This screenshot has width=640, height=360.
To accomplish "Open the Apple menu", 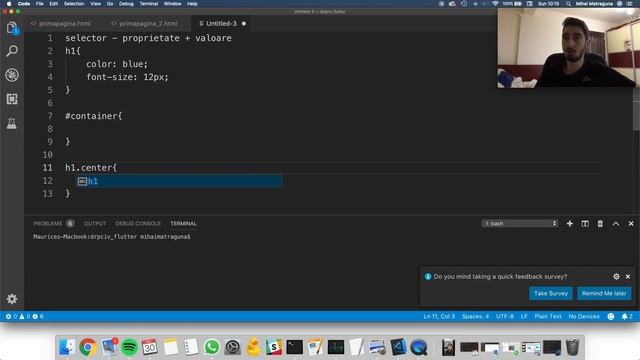I will click(x=9, y=4).
